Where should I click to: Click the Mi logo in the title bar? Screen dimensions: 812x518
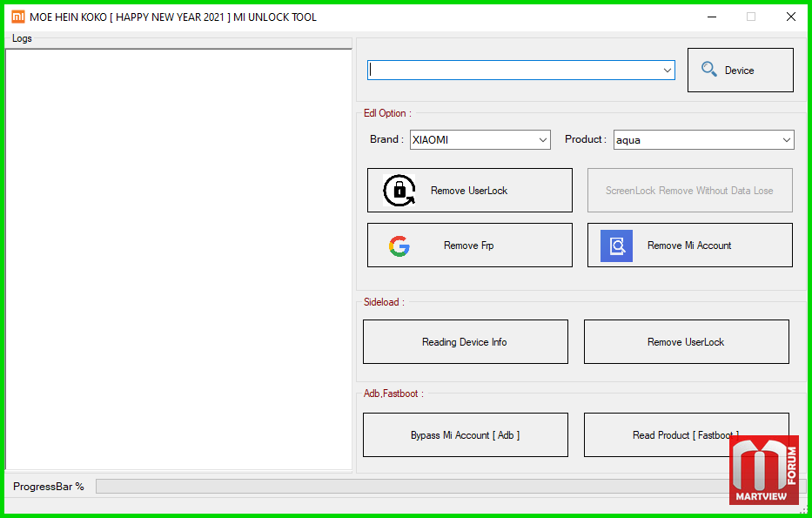point(18,17)
